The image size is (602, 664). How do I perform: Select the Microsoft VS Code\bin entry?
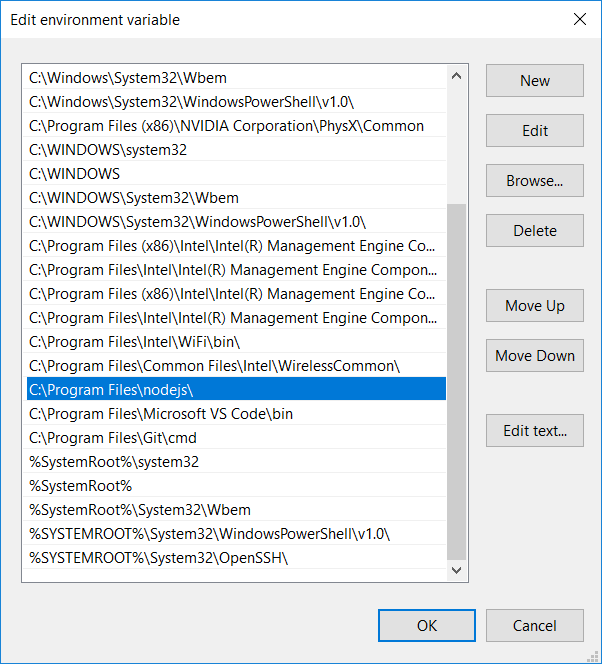click(236, 413)
